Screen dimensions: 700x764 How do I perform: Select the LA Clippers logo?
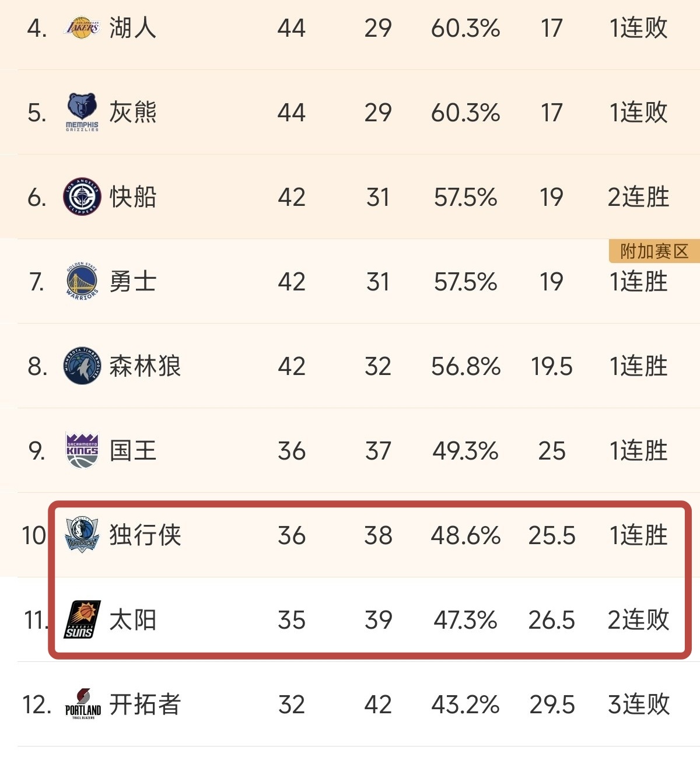[82, 197]
